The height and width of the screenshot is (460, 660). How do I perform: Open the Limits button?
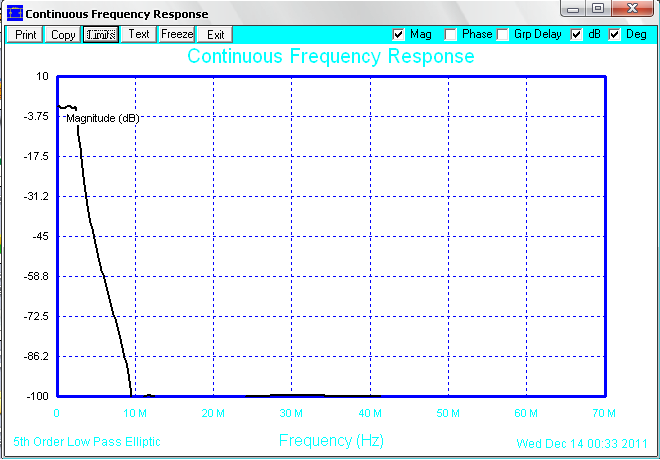(101, 35)
